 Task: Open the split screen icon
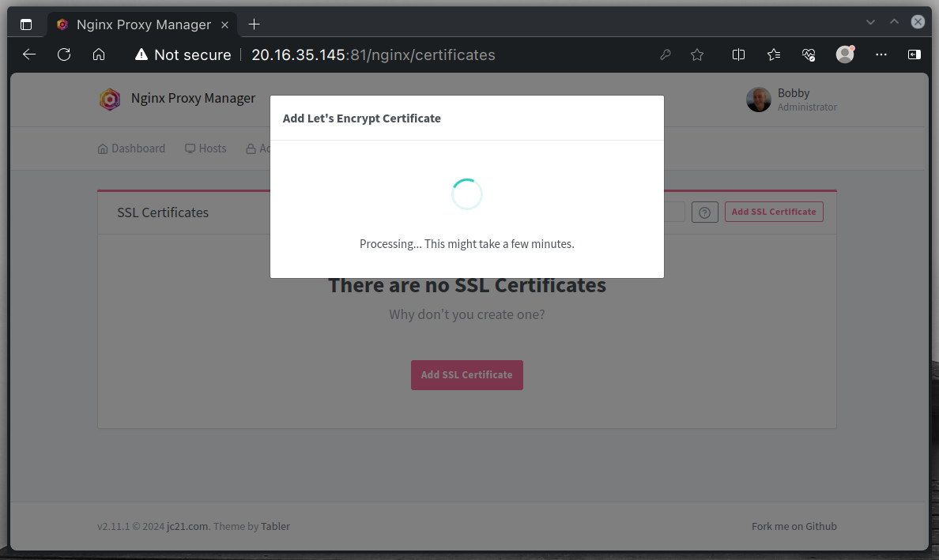tap(738, 54)
